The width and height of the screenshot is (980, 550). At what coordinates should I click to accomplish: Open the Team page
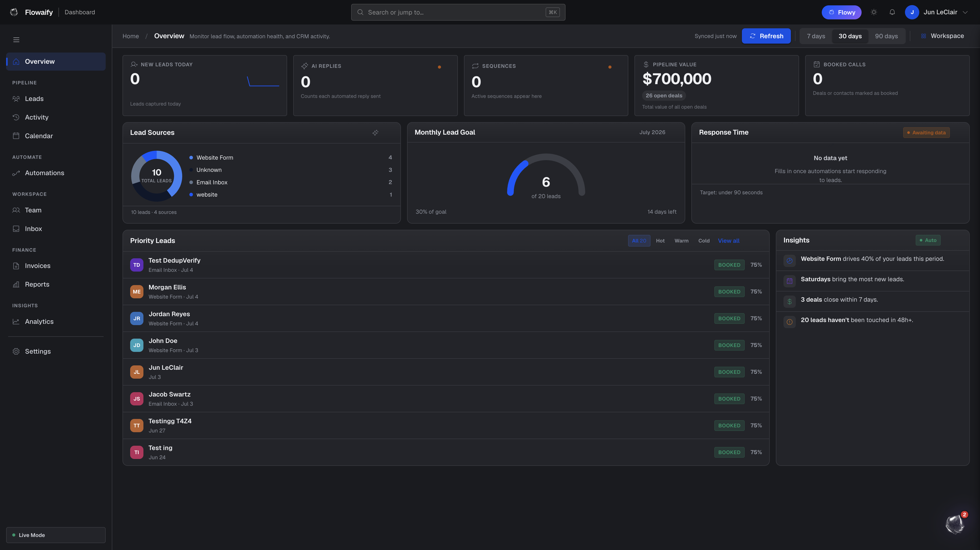56,210
